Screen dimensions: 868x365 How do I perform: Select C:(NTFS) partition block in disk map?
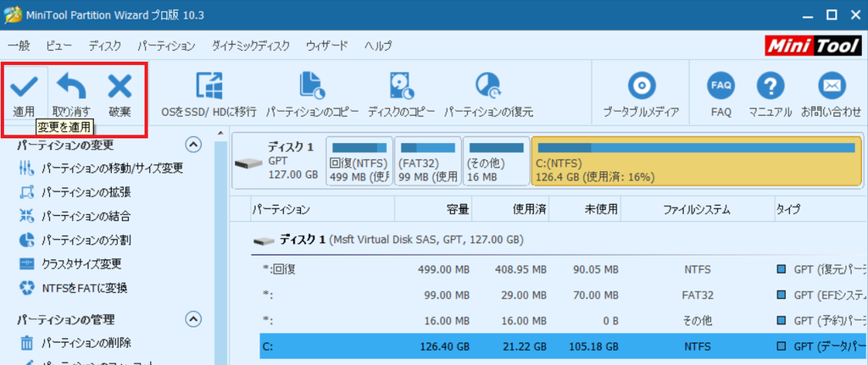coord(697,161)
